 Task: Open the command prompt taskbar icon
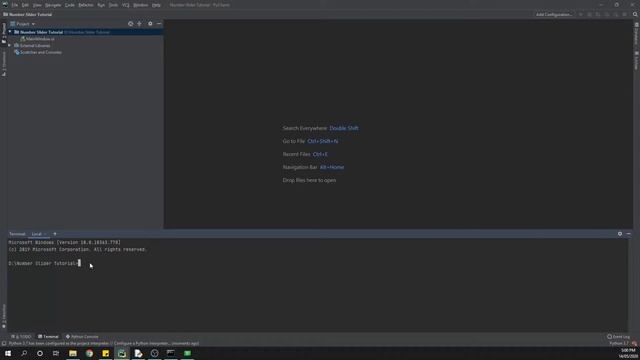[x=171, y=353]
